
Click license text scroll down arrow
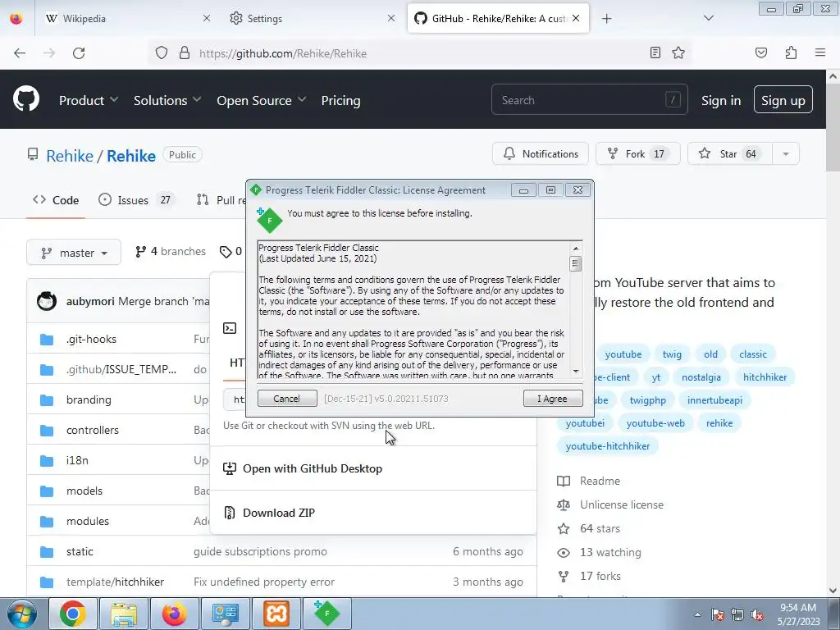(x=576, y=371)
